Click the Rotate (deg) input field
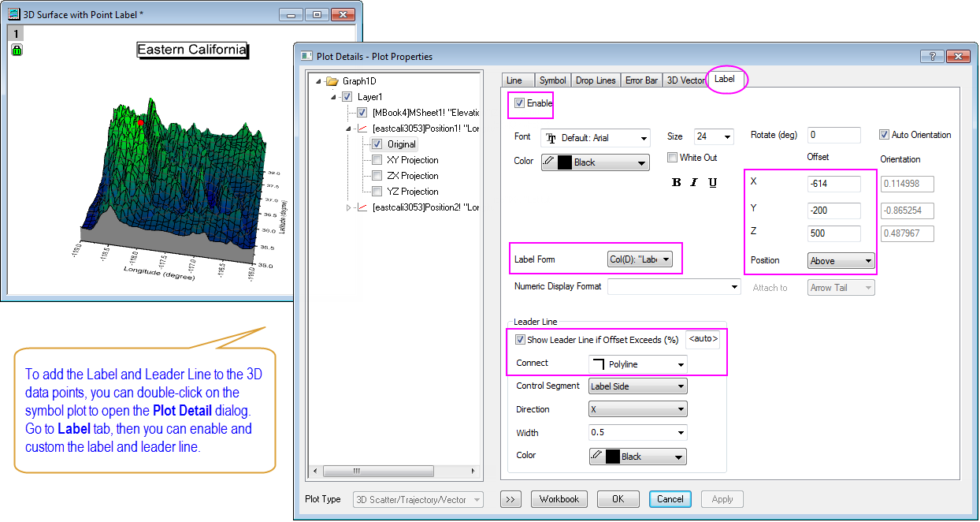 pyautogui.click(x=834, y=135)
